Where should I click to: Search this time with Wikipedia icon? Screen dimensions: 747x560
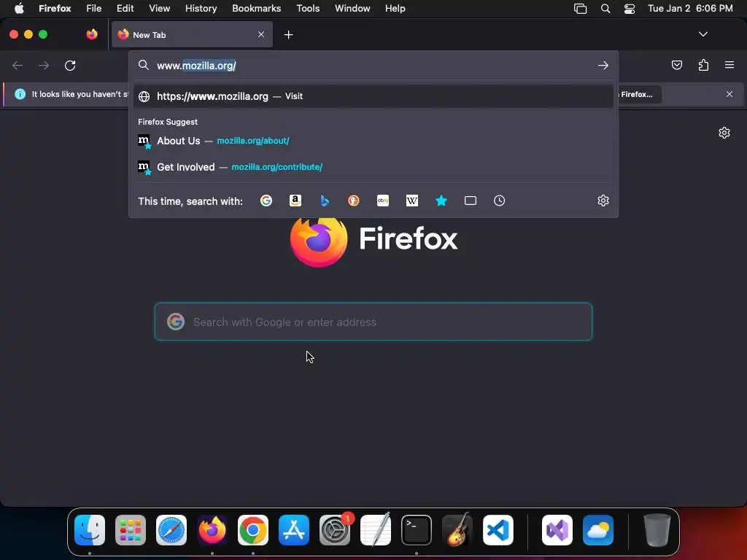point(412,201)
